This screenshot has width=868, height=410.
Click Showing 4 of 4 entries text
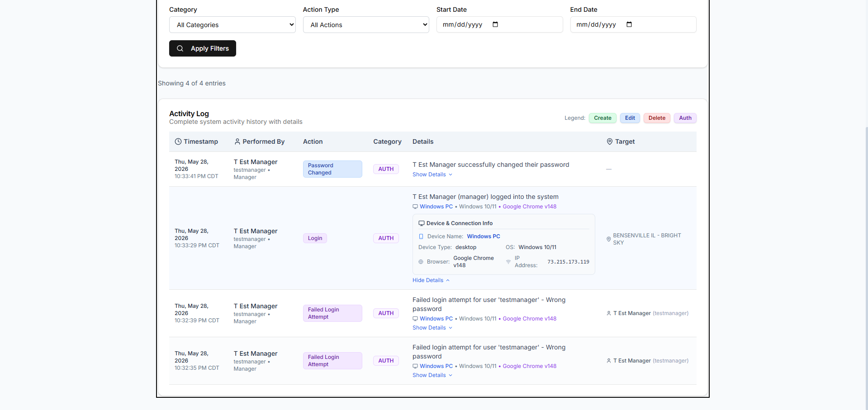point(192,83)
